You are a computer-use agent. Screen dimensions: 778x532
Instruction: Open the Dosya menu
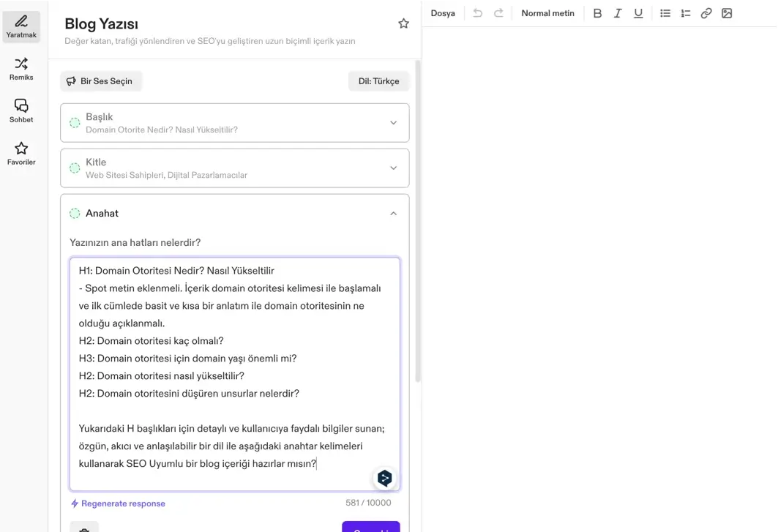tap(443, 13)
